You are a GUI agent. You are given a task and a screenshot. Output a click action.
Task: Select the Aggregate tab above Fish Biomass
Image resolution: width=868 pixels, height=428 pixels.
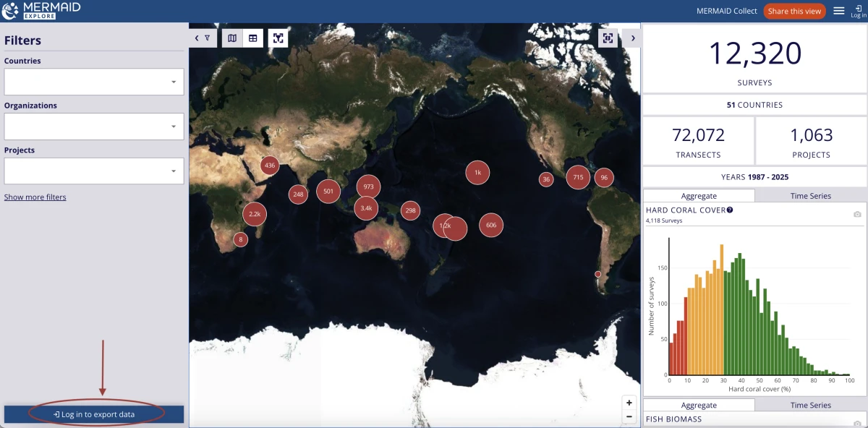tap(699, 406)
